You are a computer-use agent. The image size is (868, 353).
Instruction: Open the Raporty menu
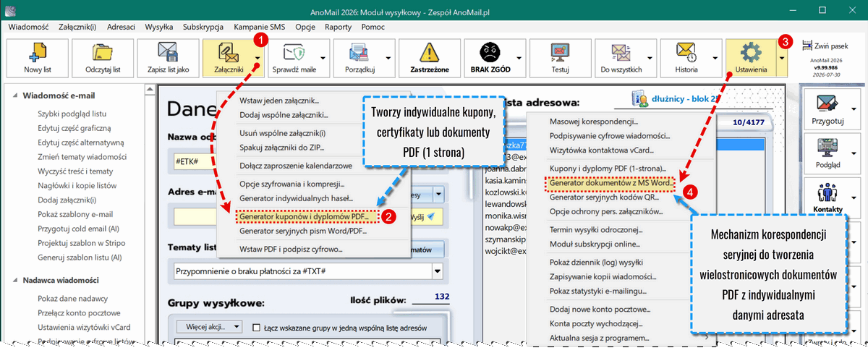(339, 26)
